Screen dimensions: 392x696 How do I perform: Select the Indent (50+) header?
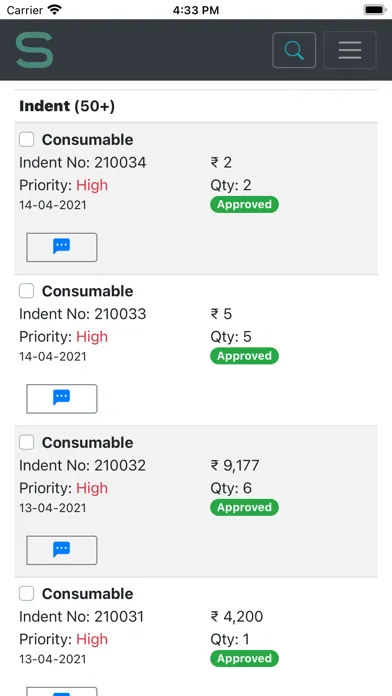click(67, 106)
